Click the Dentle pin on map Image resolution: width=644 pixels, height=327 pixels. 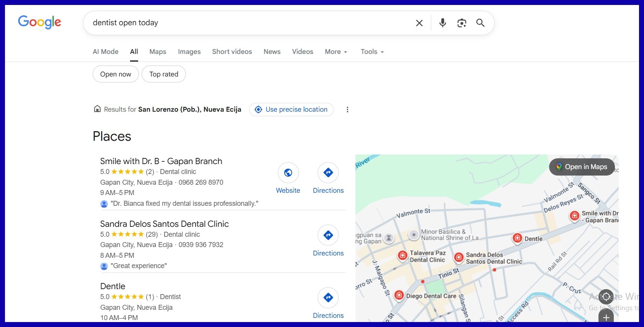(x=517, y=238)
